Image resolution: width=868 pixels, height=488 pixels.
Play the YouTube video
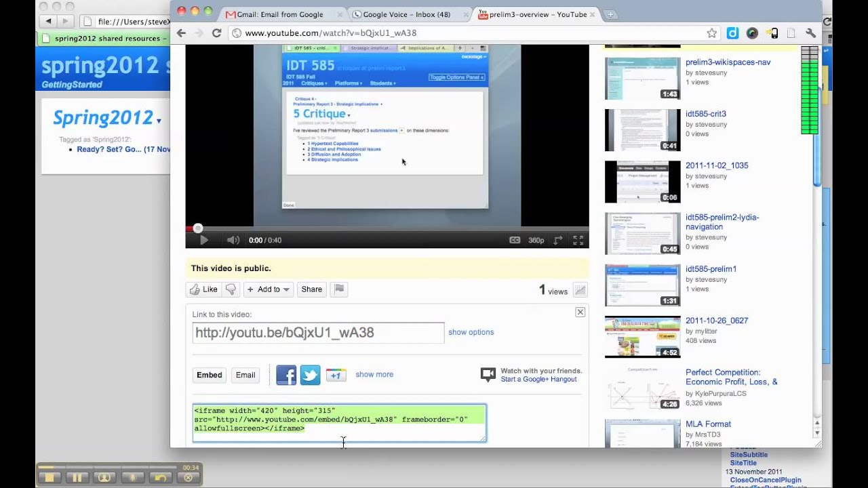(x=203, y=240)
